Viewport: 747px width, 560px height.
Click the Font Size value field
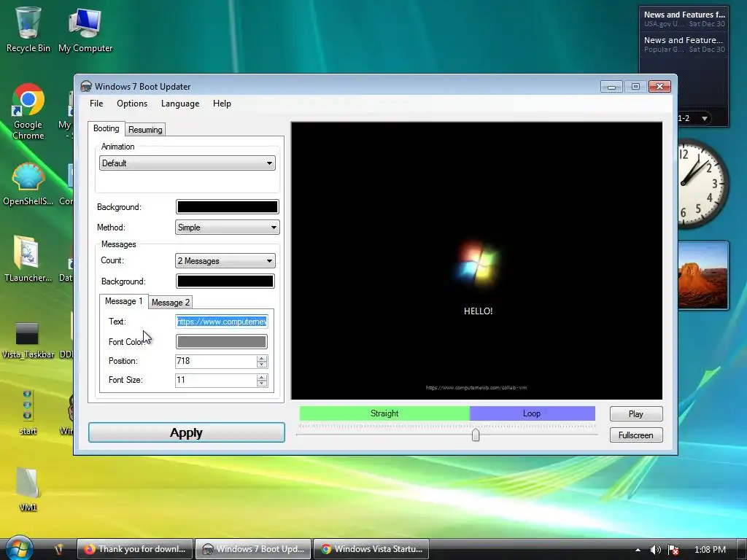click(x=216, y=379)
